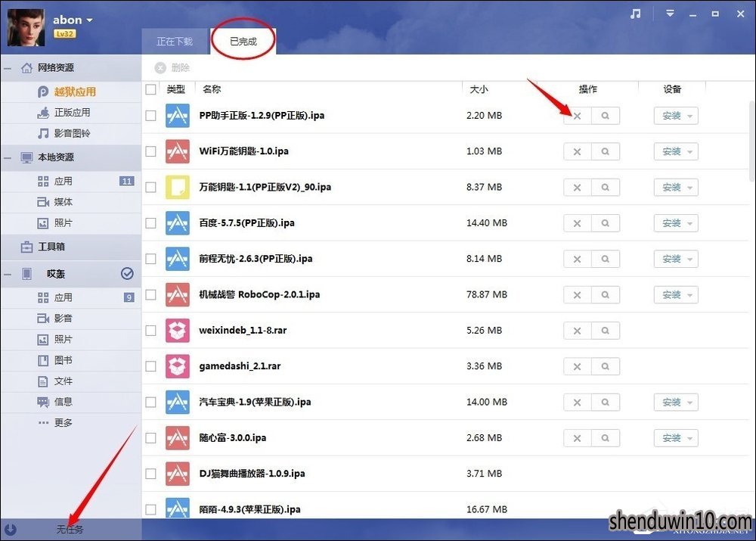The width and height of the screenshot is (756, 541).
Task: Check the 万能钥匙-1.1 row checkbox
Action: click(x=150, y=187)
